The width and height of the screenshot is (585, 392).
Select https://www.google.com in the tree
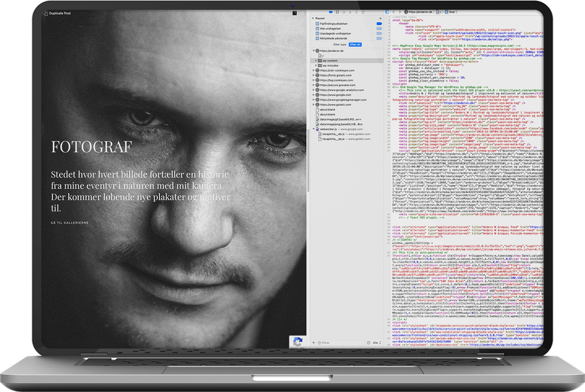[x=335, y=95]
